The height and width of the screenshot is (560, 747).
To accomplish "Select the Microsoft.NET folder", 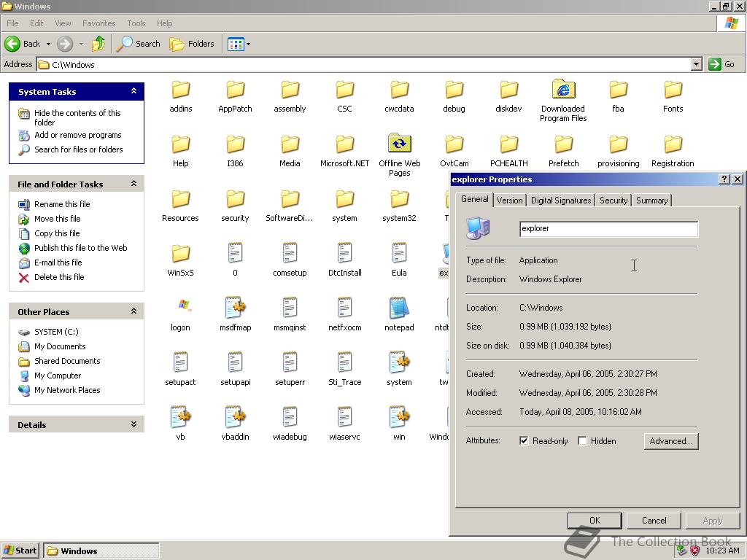I will pyautogui.click(x=344, y=152).
